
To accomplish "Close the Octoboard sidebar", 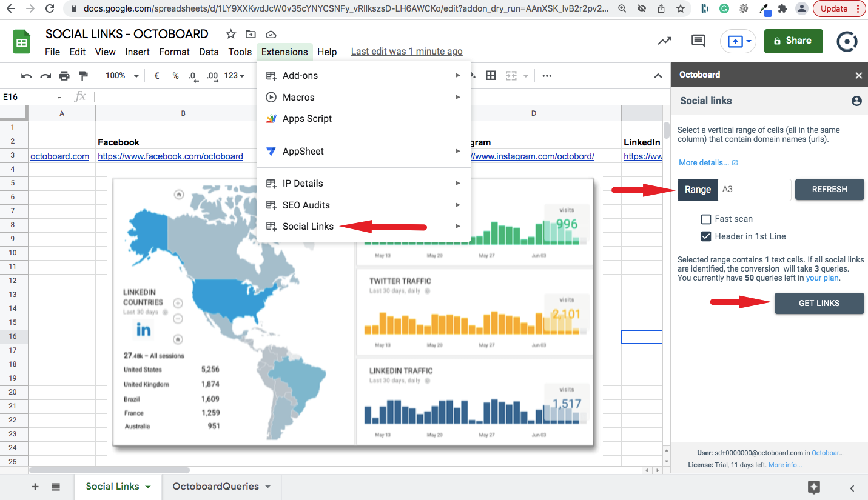I will pos(858,75).
